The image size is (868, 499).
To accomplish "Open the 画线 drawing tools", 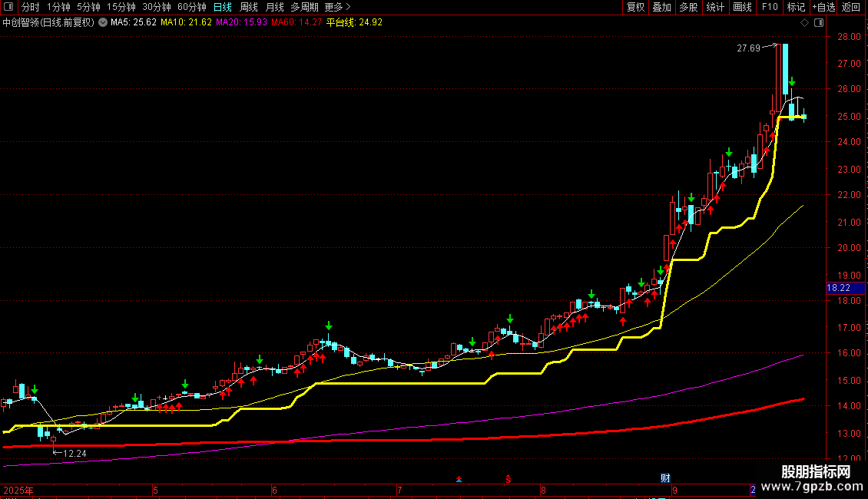I will pyautogui.click(x=742, y=7).
